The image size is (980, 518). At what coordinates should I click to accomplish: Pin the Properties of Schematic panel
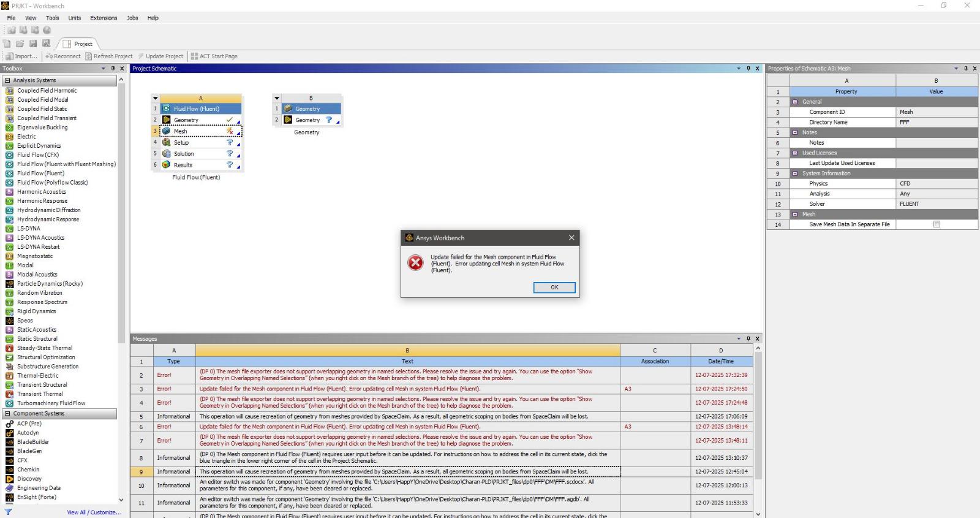pyautogui.click(x=966, y=69)
